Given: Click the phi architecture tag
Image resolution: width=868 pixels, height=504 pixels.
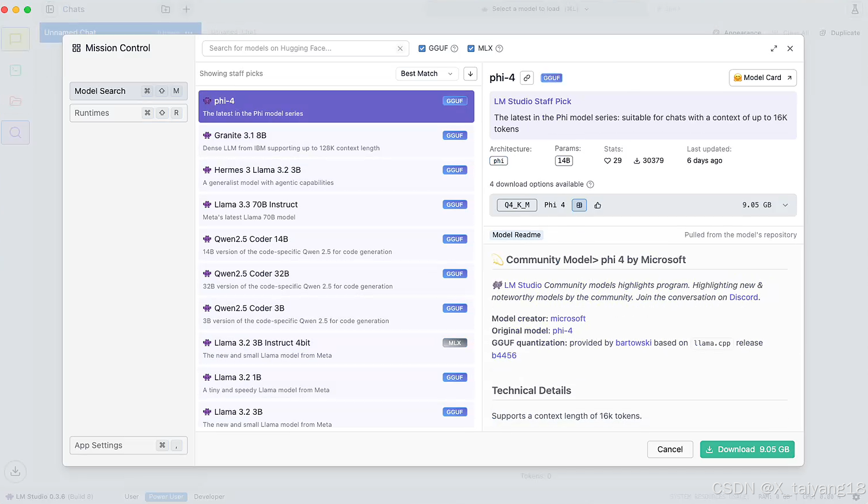Looking at the screenshot, I should (499, 161).
